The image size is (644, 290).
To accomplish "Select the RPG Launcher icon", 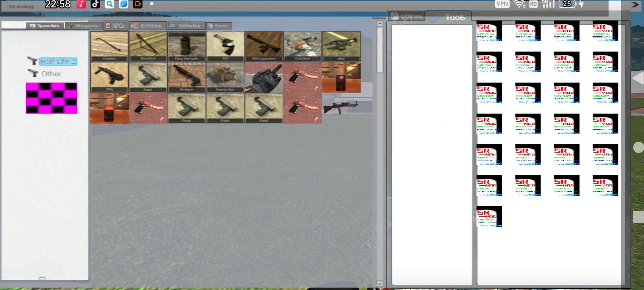I will pyautogui.click(x=264, y=46).
